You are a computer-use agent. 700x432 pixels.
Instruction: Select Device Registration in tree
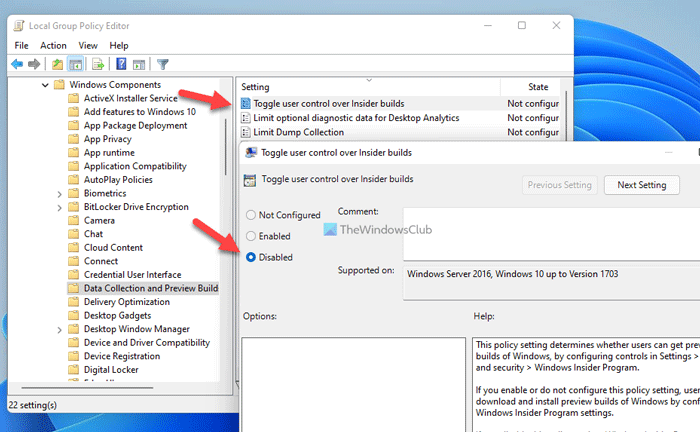122,356
